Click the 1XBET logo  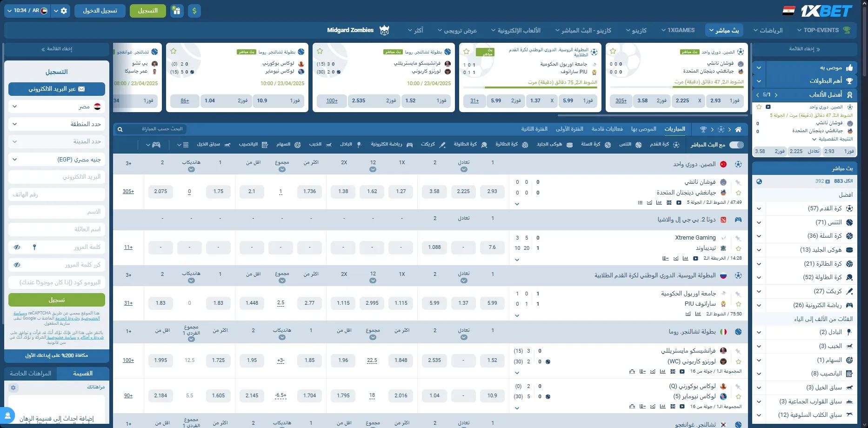tap(826, 11)
